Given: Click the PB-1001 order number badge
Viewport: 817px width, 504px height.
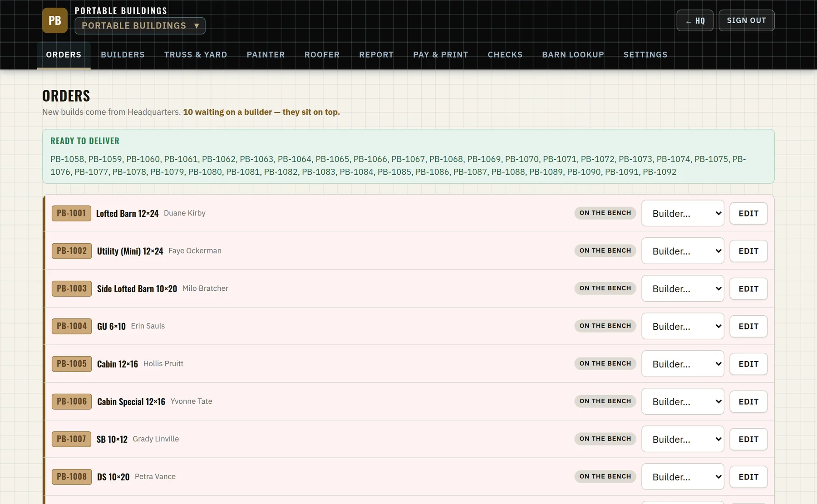Looking at the screenshot, I should (71, 213).
